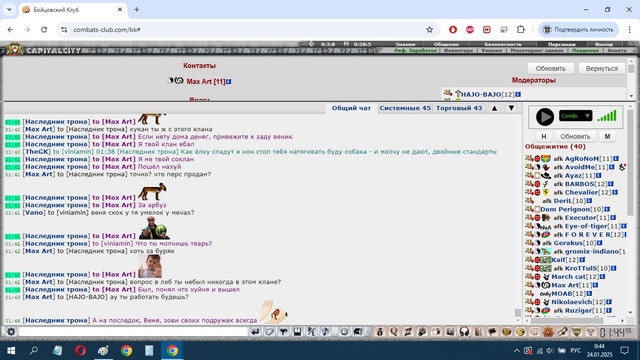
Task: Click the lion head icon in toolbar
Action: pos(548,332)
